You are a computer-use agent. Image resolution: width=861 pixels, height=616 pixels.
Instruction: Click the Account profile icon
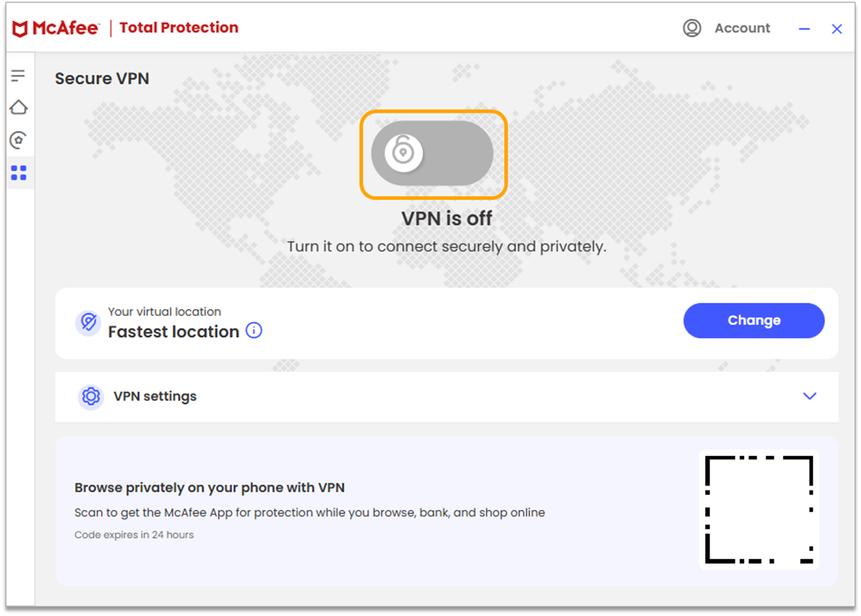point(692,28)
